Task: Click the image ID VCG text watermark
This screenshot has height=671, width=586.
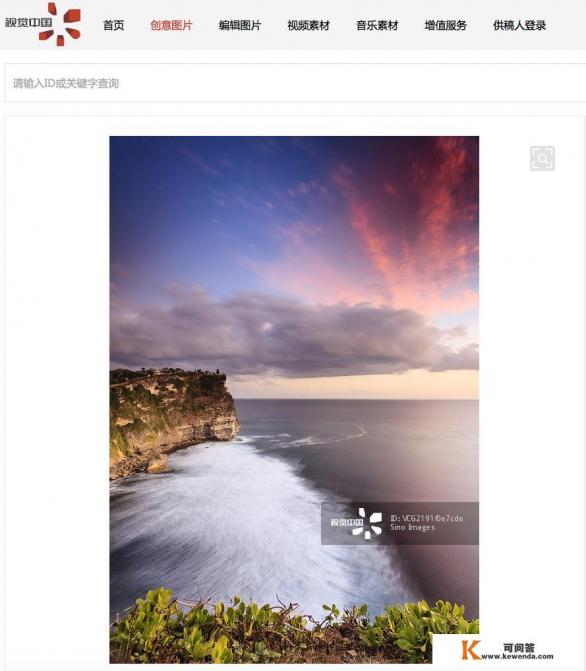Action: pyautogui.click(x=426, y=518)
